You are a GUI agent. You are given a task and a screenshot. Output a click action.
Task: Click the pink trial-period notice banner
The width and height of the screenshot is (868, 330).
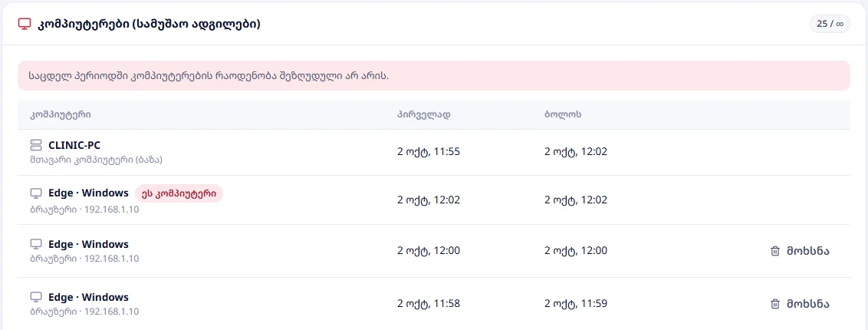click(433, 75)
